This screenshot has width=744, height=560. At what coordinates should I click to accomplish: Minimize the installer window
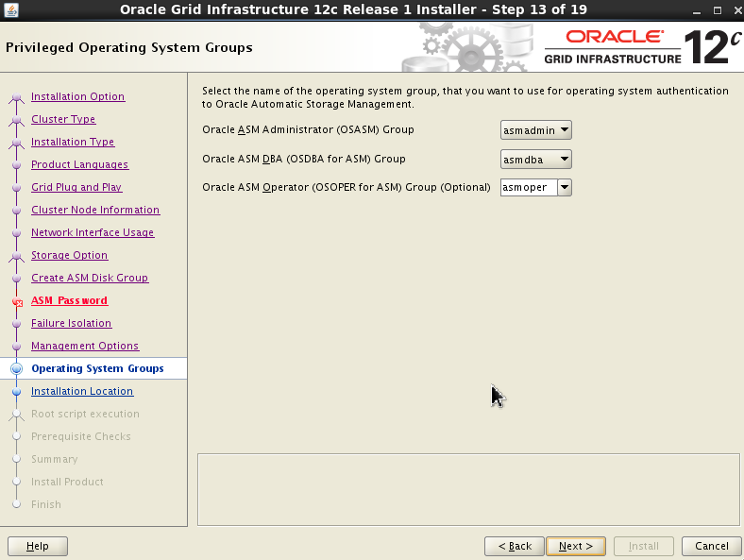tap(697, 10)
